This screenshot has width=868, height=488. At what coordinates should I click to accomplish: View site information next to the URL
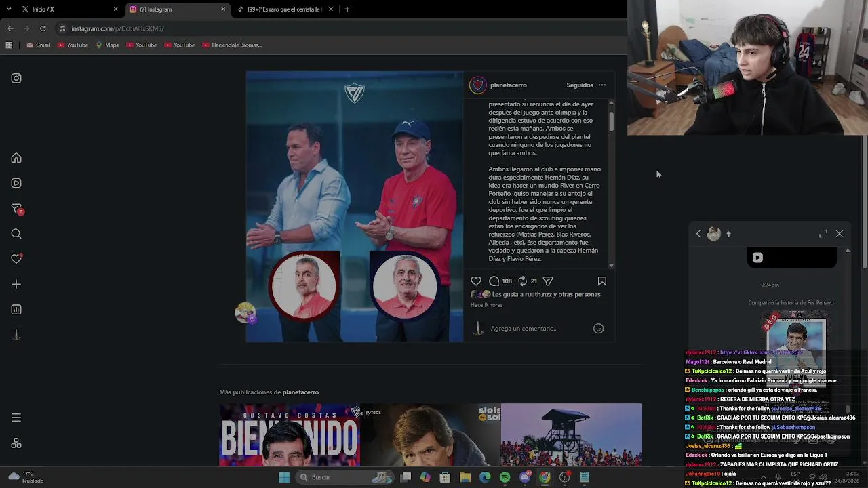click(x=62, y=28)
